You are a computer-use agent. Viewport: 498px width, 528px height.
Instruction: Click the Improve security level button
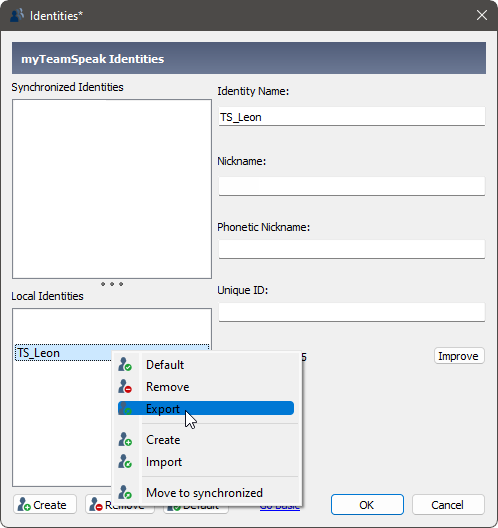click(x=459, y=356)
